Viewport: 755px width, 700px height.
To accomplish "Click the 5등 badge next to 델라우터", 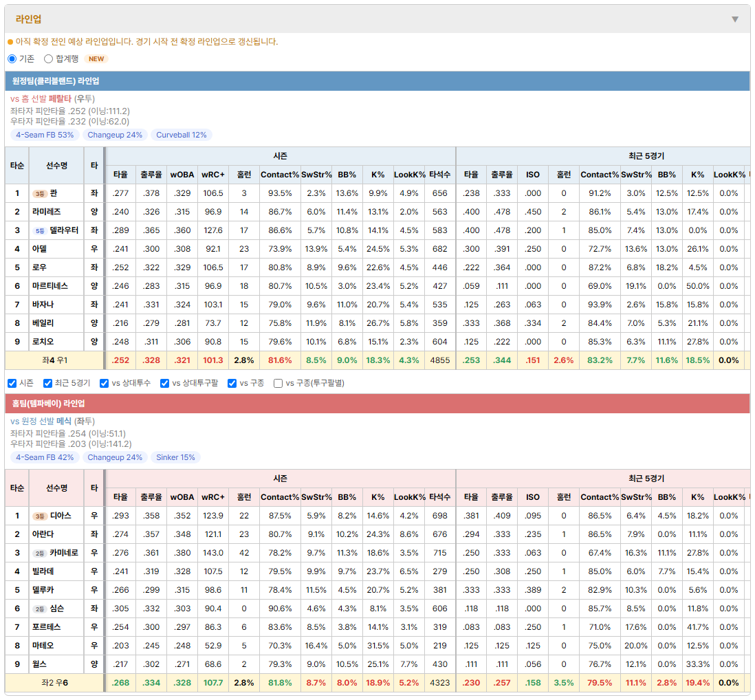I will pos(39,230).
